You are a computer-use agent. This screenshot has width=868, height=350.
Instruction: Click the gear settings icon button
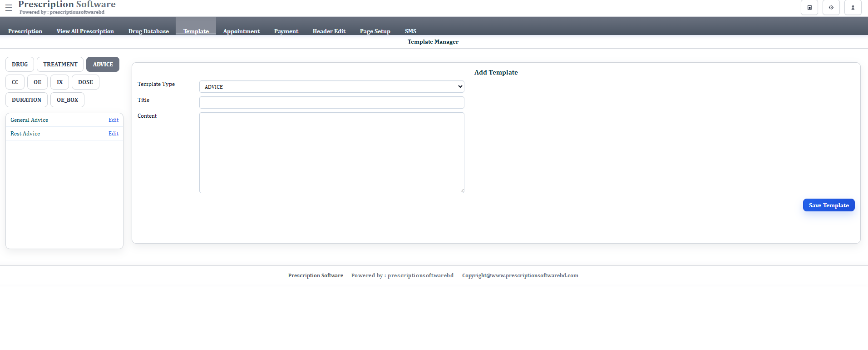point(831,8)
